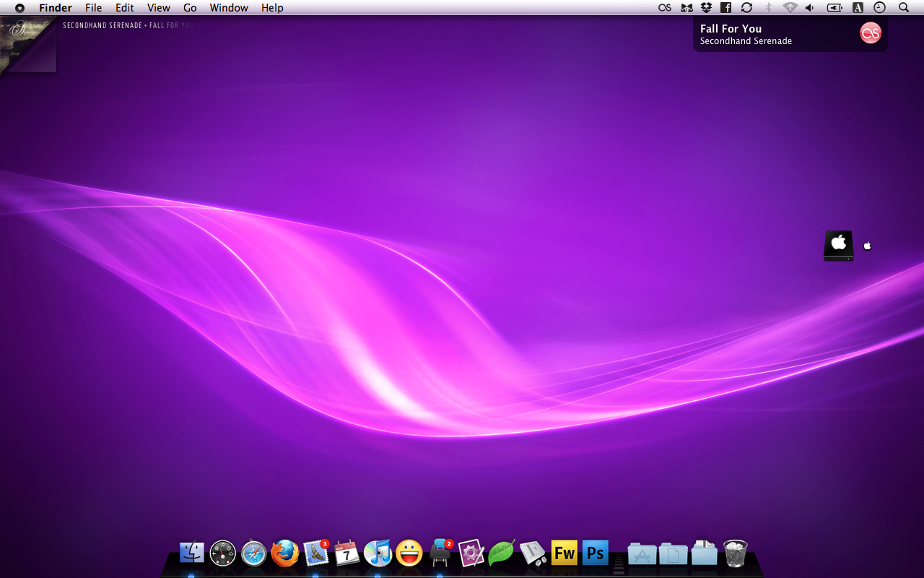924x578 pixels.
Task: Open the volume control in menu bar
Action: (x=810, y=7)
